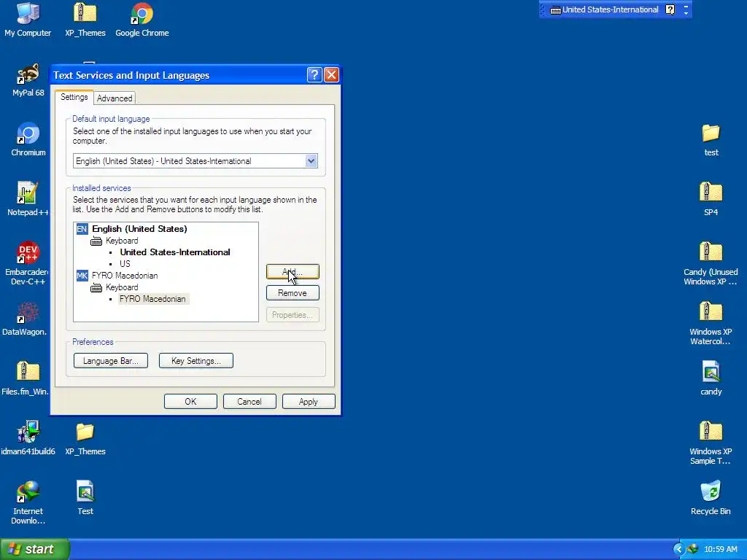Image resolution: width=747 pixels, height=560 pixels.
Task: Click the language bar keyboard icon
Action: click(x=555, y=10)
